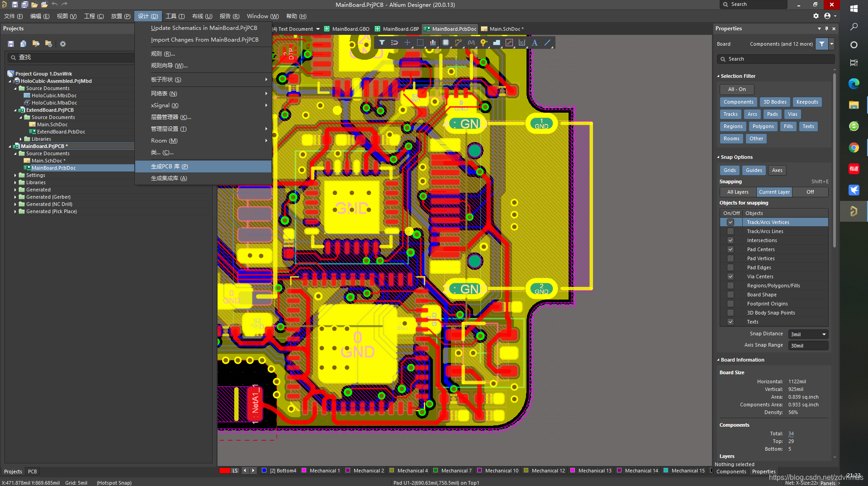
Task: Select the place component chip tool
Action: click(446, 43)
